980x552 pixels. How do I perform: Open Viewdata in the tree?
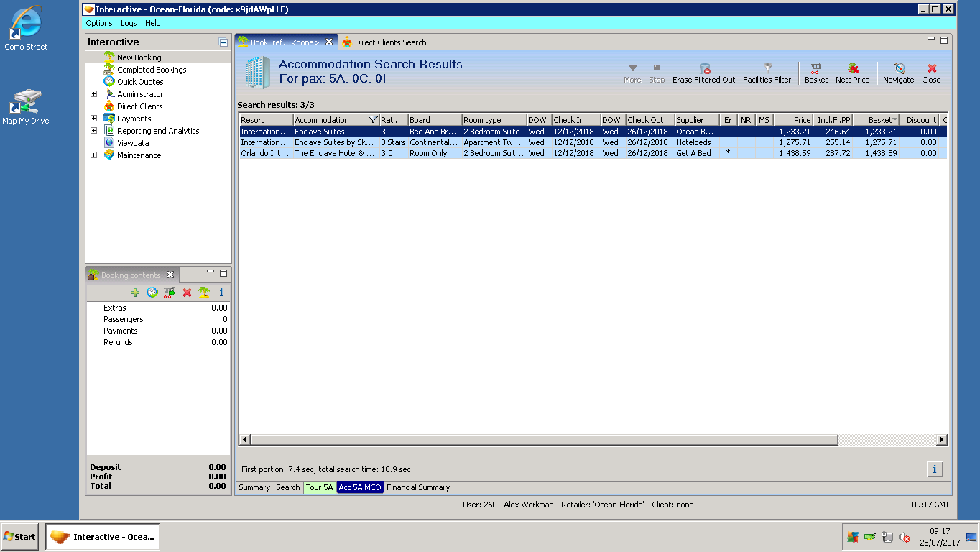133,143
